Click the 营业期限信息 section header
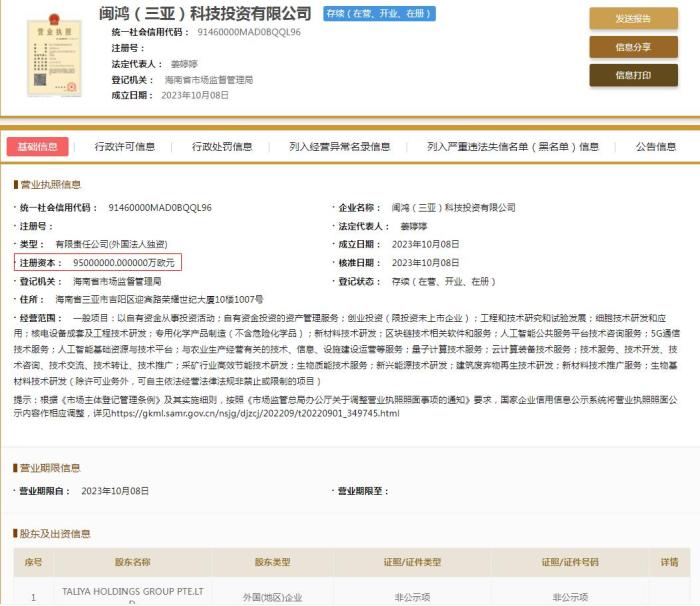Screen dimensions: 700x606 [x=50, y=467]
